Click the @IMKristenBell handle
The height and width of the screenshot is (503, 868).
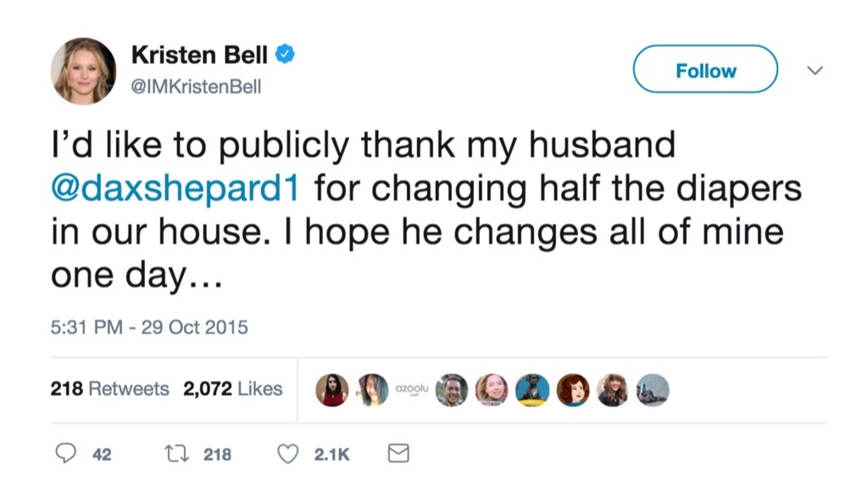point(195,86)
